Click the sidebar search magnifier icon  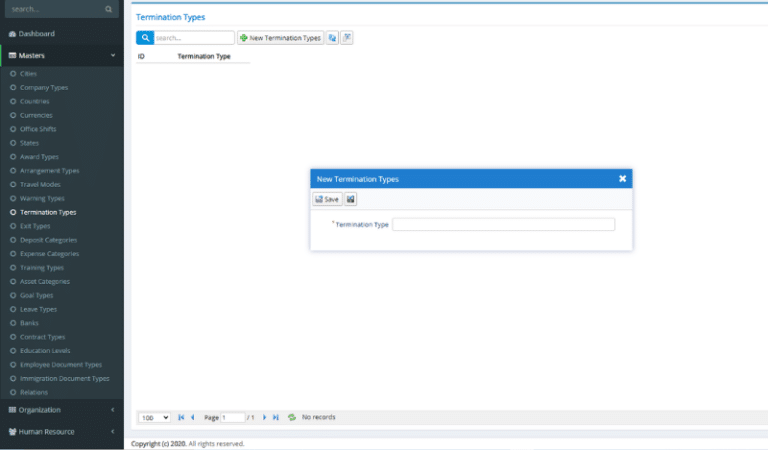(x=108, y=9)
